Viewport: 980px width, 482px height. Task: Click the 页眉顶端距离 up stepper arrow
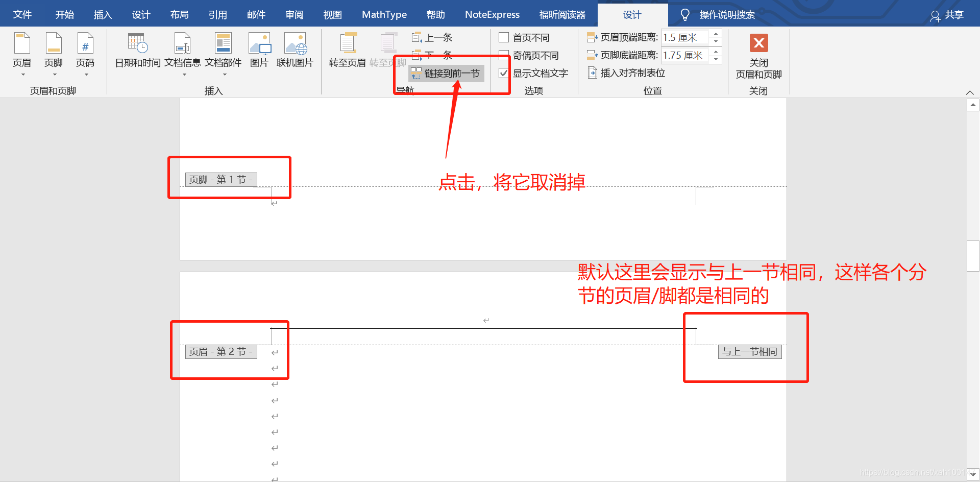(716, 34)
